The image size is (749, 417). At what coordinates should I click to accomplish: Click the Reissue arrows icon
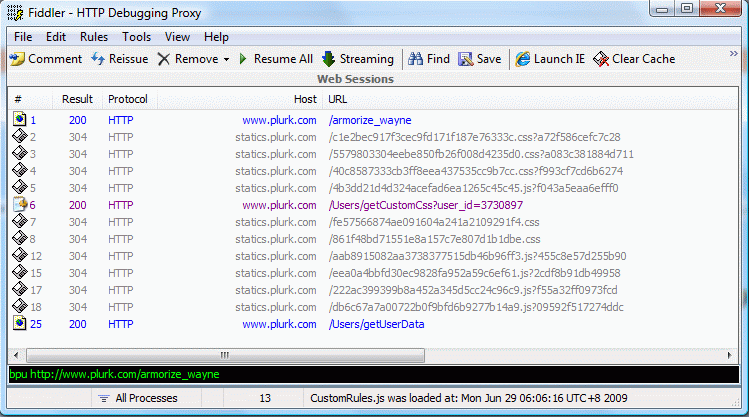tap(98, 59)
